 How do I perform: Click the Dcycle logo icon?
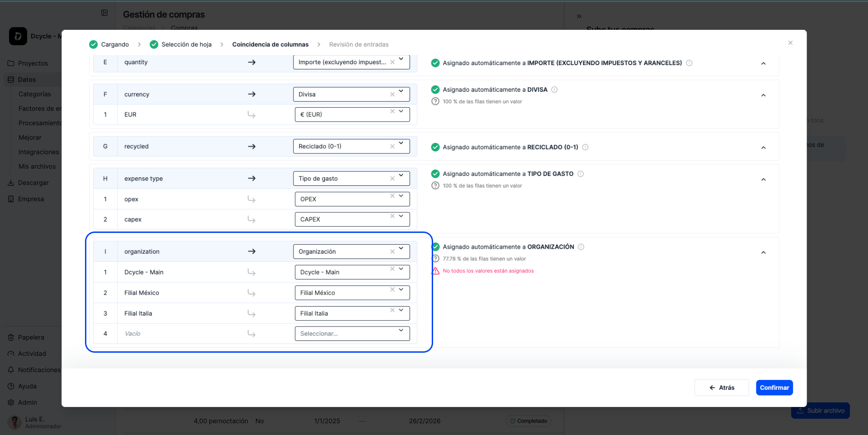point(18,36)
